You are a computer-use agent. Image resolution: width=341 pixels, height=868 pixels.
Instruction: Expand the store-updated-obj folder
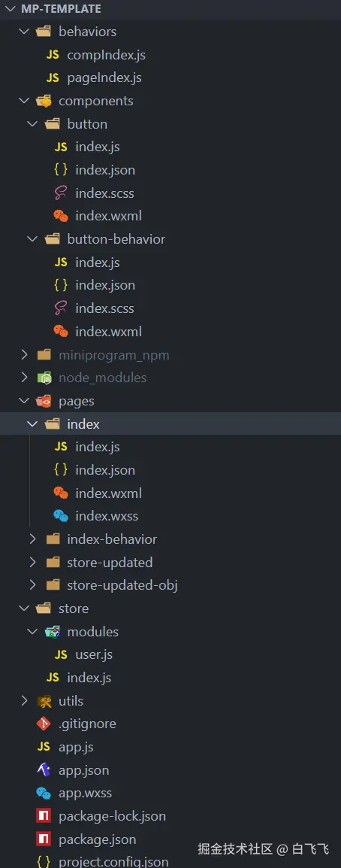pyautogui.click(x=32, y=585)
